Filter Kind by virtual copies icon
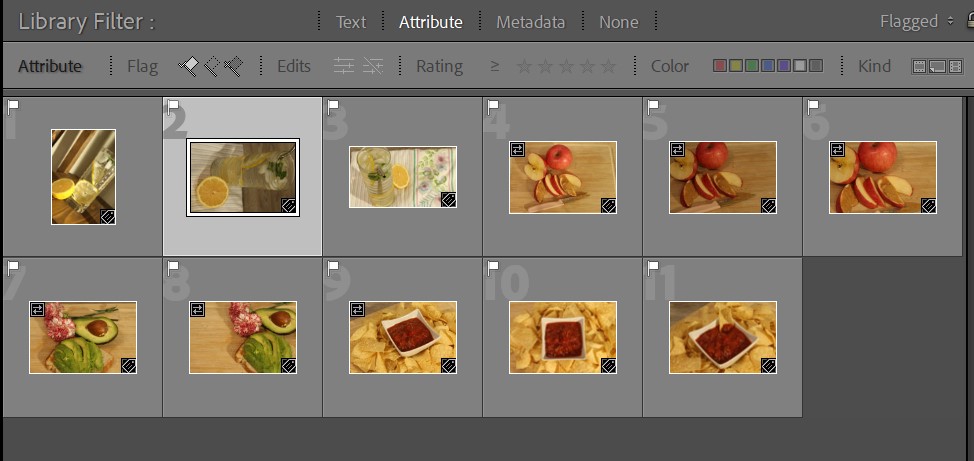The height and width of the screenshot is (461, 974). click(937, 66)
